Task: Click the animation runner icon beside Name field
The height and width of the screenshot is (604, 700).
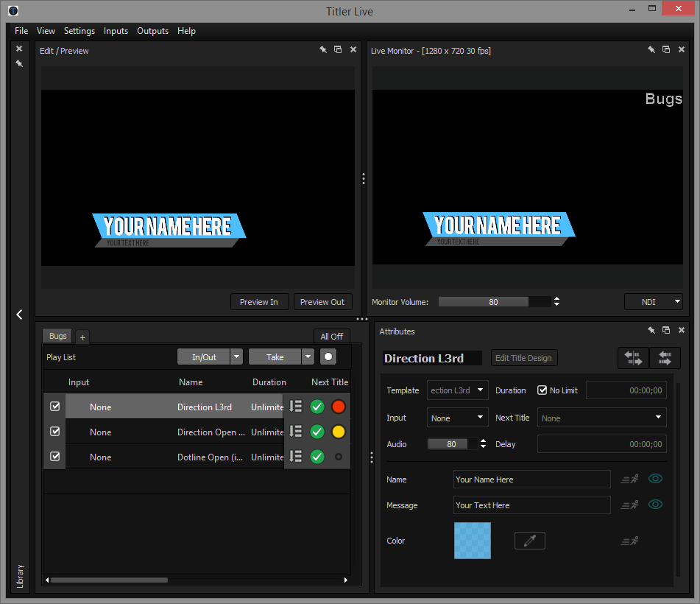Action: (629, 480)
